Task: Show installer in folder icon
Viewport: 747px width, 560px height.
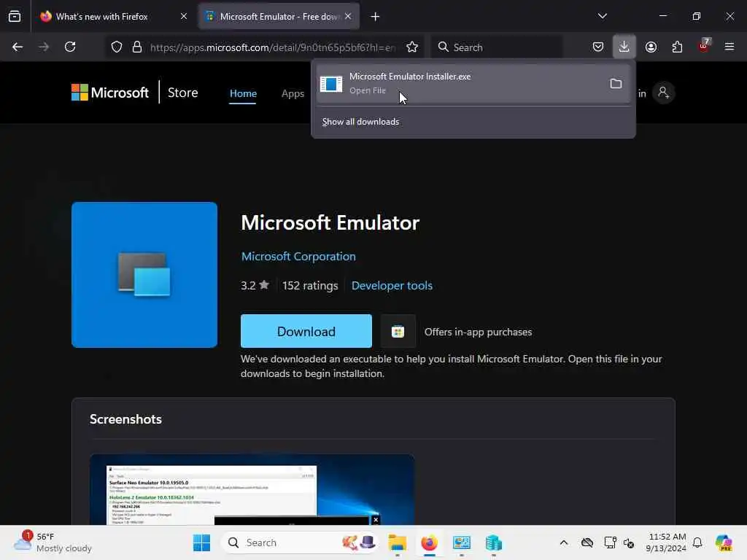Action: pyautogui.click(x=616, y=84)
